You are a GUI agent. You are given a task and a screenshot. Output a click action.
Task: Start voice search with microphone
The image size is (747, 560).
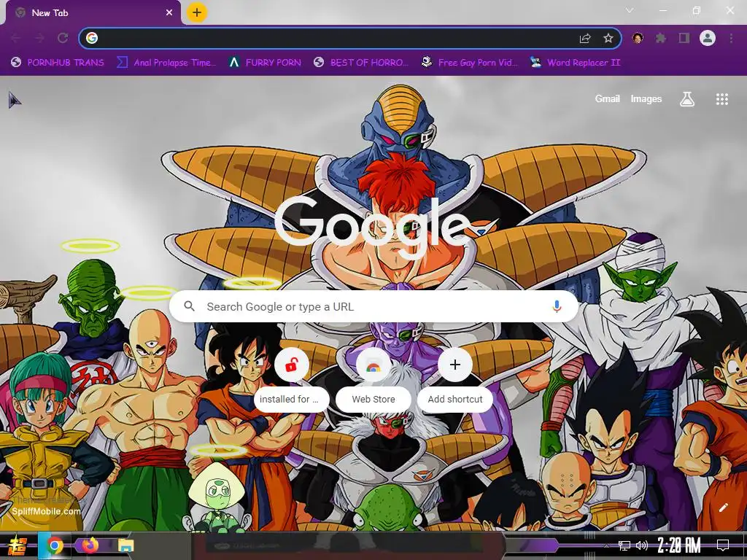click(x=557, y=307)
